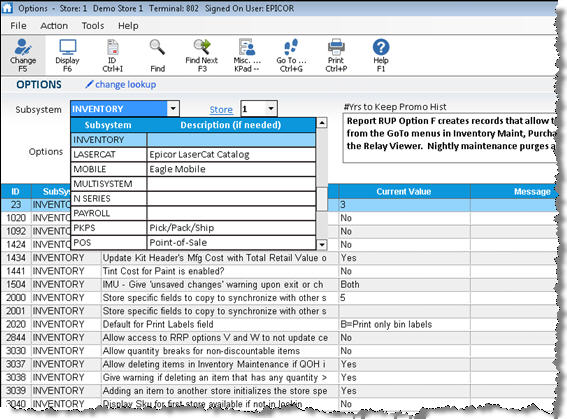Viewport: 567px width, 419px height.
Task: Click the Go To footprints icon
Action: click(291, 47)
